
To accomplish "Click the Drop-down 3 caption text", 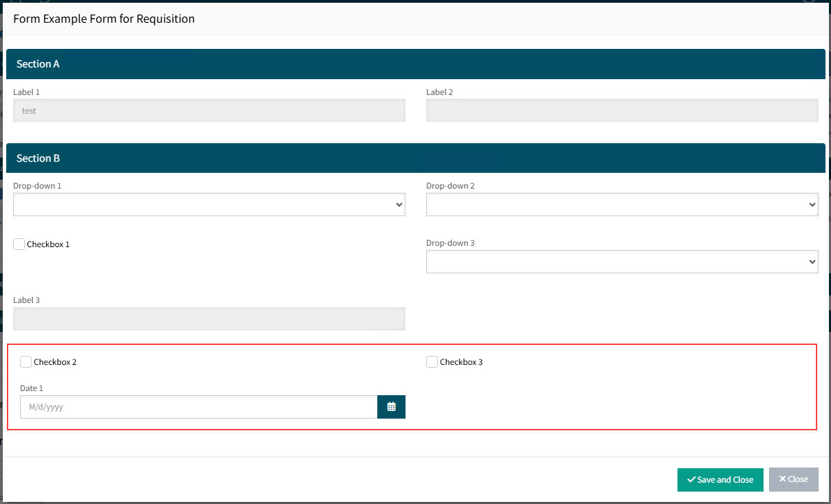I will (x=450, y=243).
